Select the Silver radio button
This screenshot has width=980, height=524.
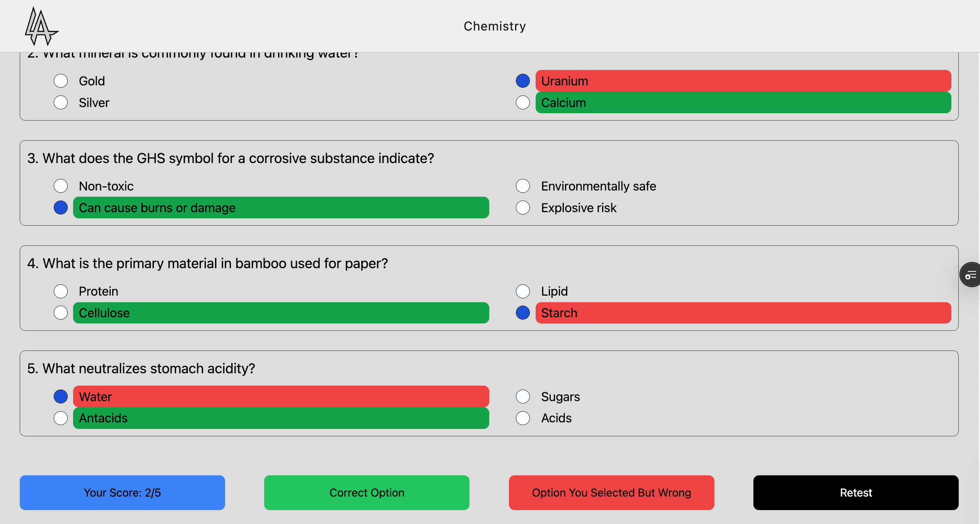[x=60, y=102]
